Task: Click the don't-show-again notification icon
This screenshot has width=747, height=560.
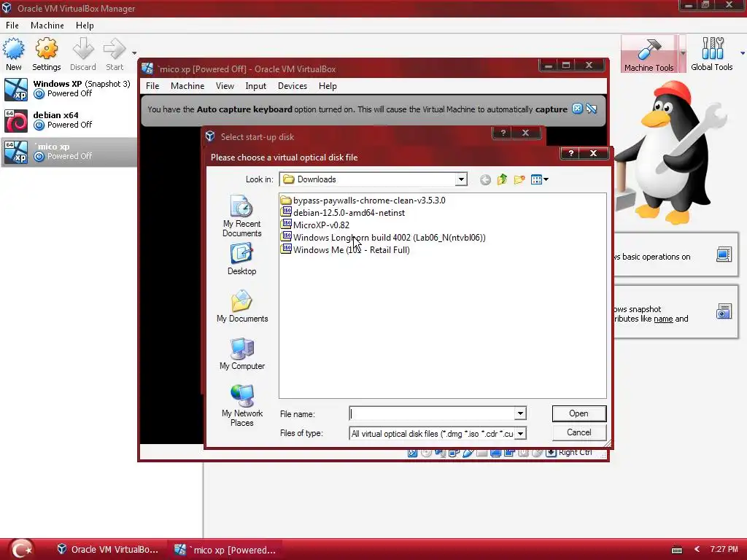Action: (x=592, y=109)
